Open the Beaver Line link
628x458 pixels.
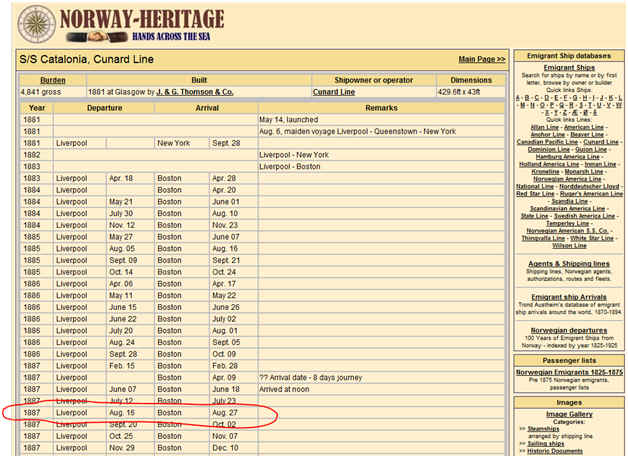click(587, 135)
